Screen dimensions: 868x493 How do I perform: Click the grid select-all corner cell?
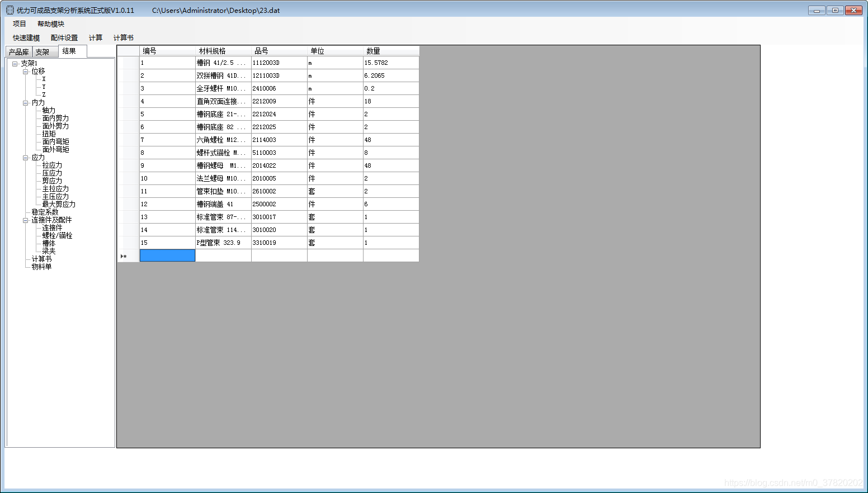128,51
